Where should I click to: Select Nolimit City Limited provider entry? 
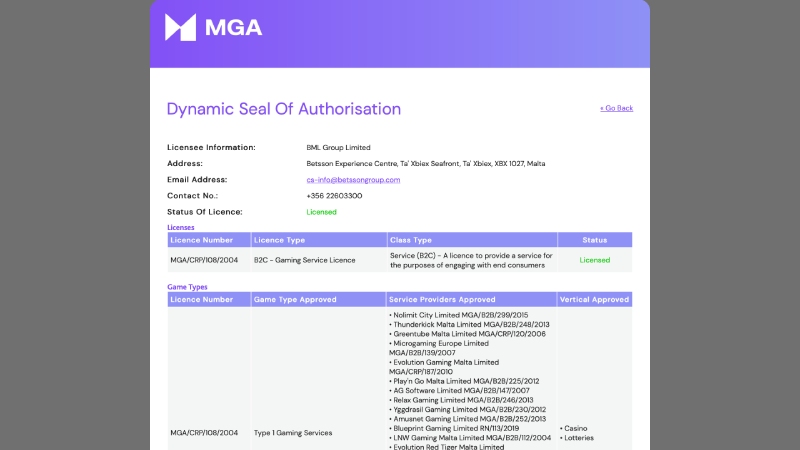point(459,315)
